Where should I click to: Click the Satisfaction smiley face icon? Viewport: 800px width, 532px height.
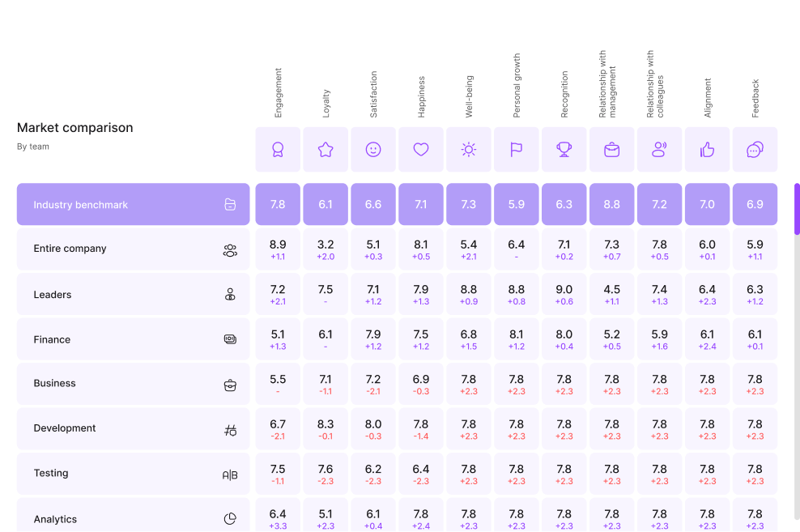point(373,149)
